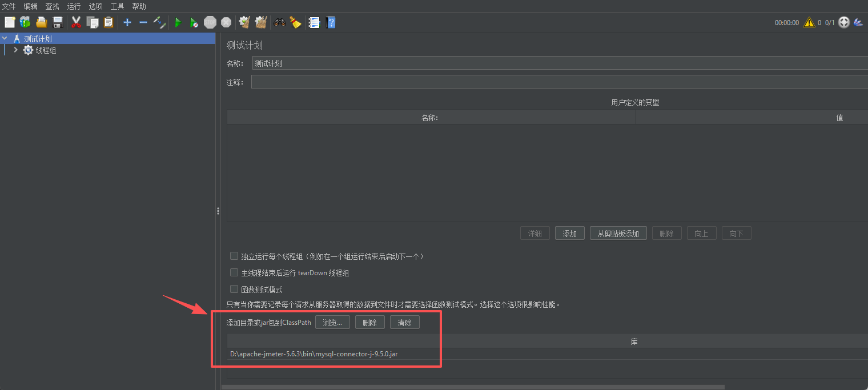The height and width of the screenshot is (390, 868).
Task: Open the search dialog with the binoculars icon
Action: pyautogui.click(x=279, y=22)
